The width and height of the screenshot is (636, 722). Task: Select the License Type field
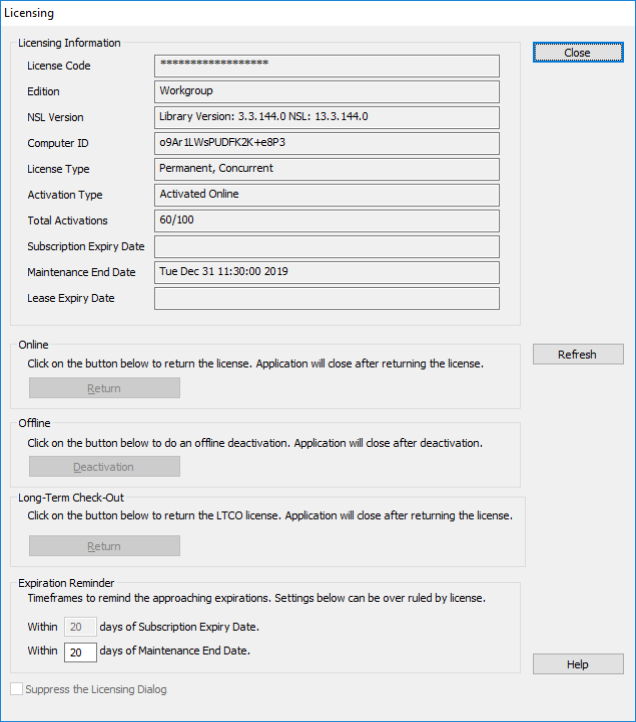326,169
